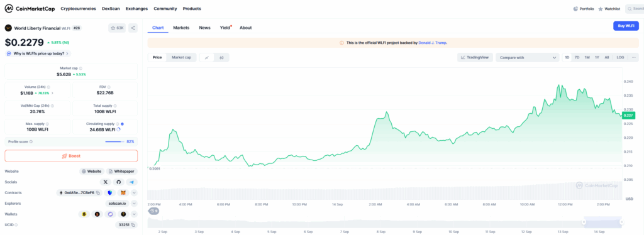Image resolution: width=644 pixels, height=235 pixels.
Task: Click the first yellow wallet icon
Action: pyautogui.click(x=84, y=214)
